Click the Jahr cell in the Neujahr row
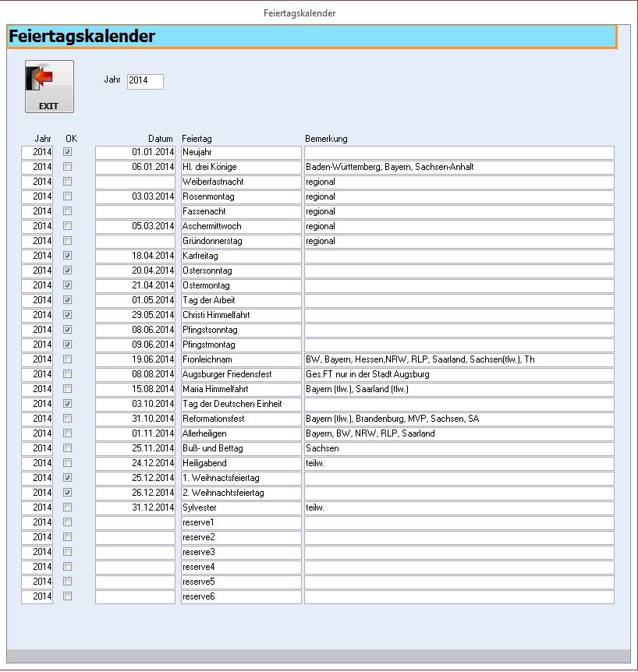The image size is (638, 672). pos(37,153)
